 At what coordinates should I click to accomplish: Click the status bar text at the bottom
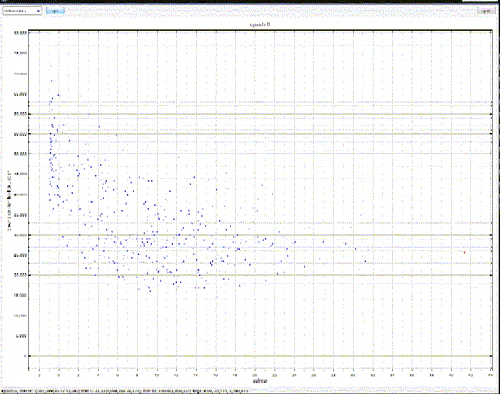(x=125, y=390)
